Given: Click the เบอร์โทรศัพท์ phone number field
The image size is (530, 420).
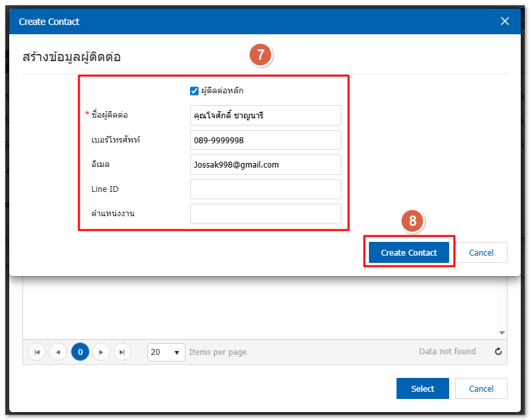Looking at the screenshot, I should click(265, 140).
